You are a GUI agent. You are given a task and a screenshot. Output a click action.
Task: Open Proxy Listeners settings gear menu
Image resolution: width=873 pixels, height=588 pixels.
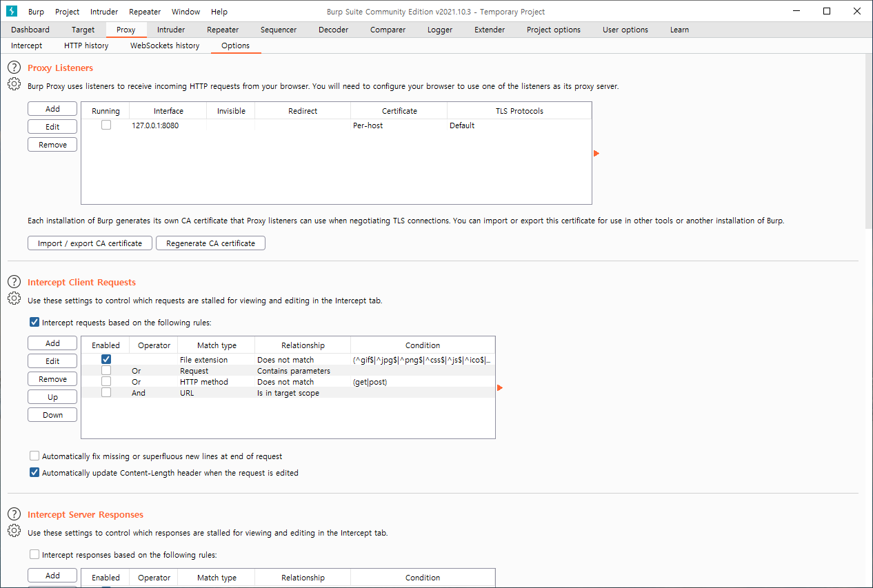pos(14,85)
